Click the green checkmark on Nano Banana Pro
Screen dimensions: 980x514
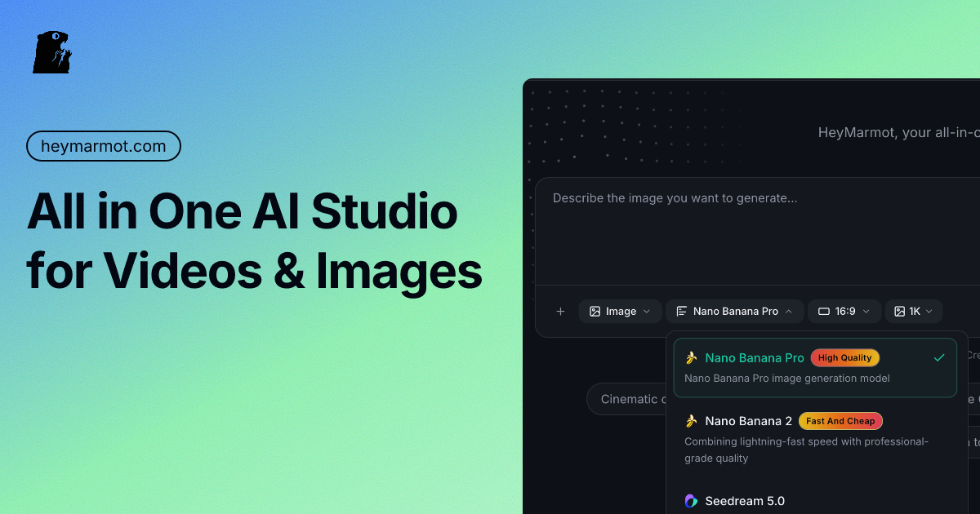tap(939, 357)
